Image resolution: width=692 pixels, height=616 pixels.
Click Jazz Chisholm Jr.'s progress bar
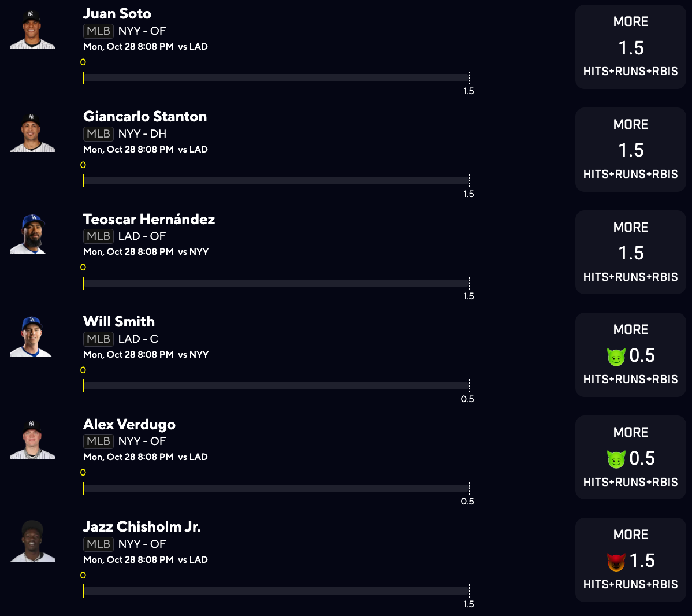coord(276,591)
